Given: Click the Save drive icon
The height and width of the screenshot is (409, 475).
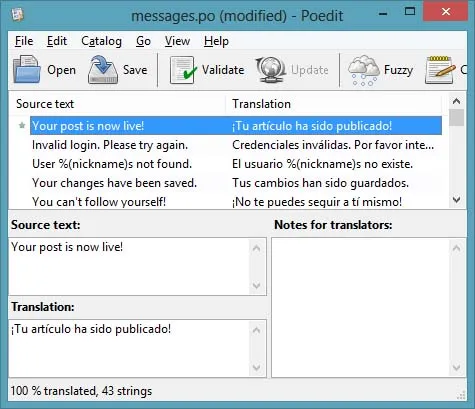Looking at the screenshot, I should pyautogui.click(x=103, y=70).
